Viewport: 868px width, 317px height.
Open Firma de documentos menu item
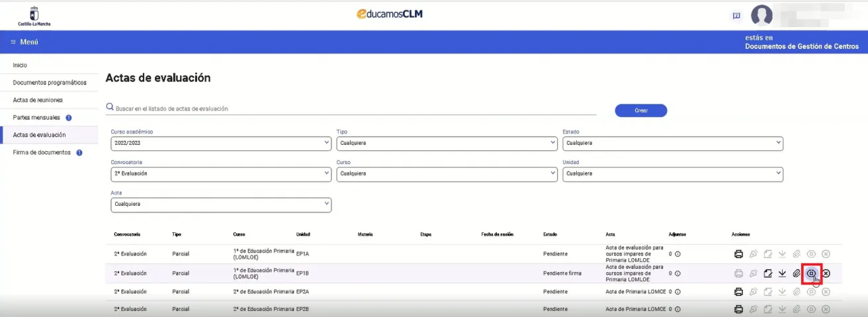pyautogui.click(x=42, y=152)
